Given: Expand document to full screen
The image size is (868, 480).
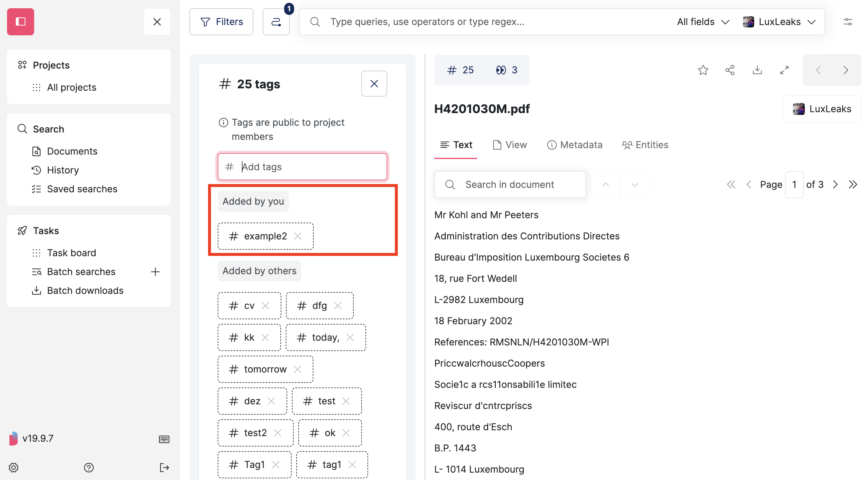Looking at the screenshot, I should (x=784, y=70).
